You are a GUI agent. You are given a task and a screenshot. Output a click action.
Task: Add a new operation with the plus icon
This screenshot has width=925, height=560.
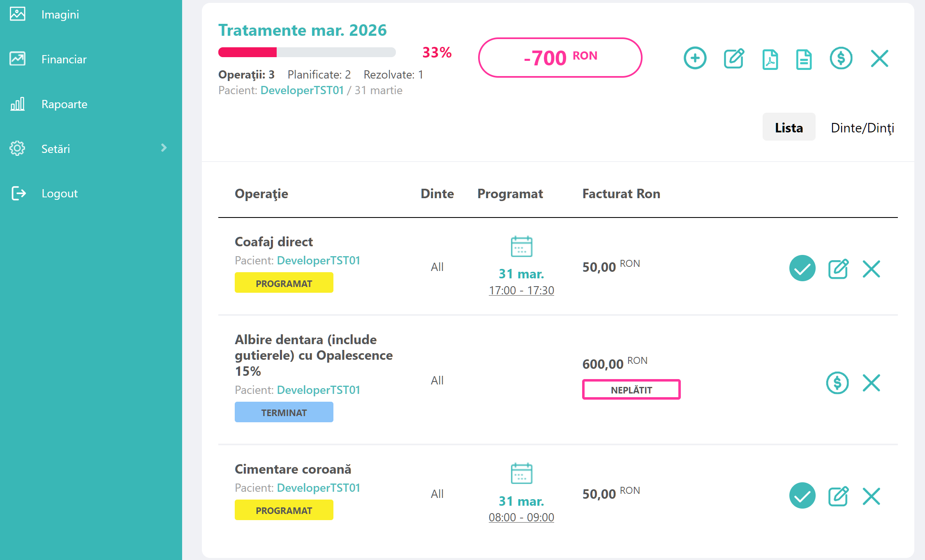point(695,58)
